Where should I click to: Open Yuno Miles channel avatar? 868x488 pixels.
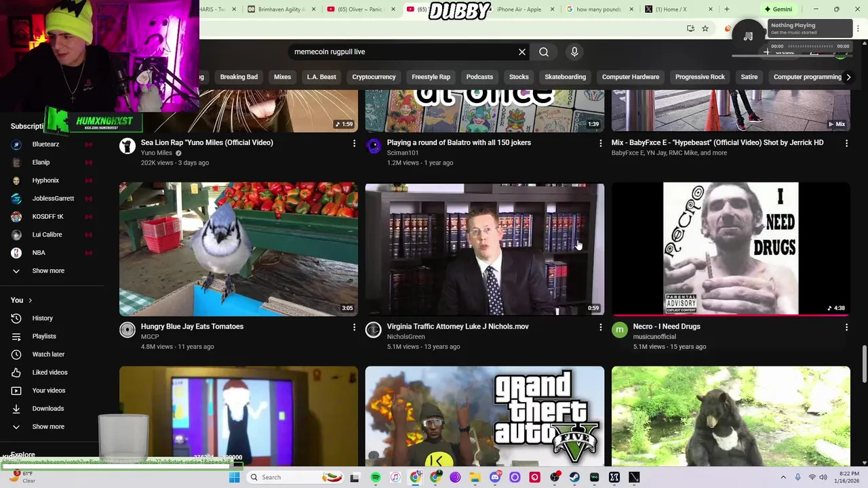(127, 146)
